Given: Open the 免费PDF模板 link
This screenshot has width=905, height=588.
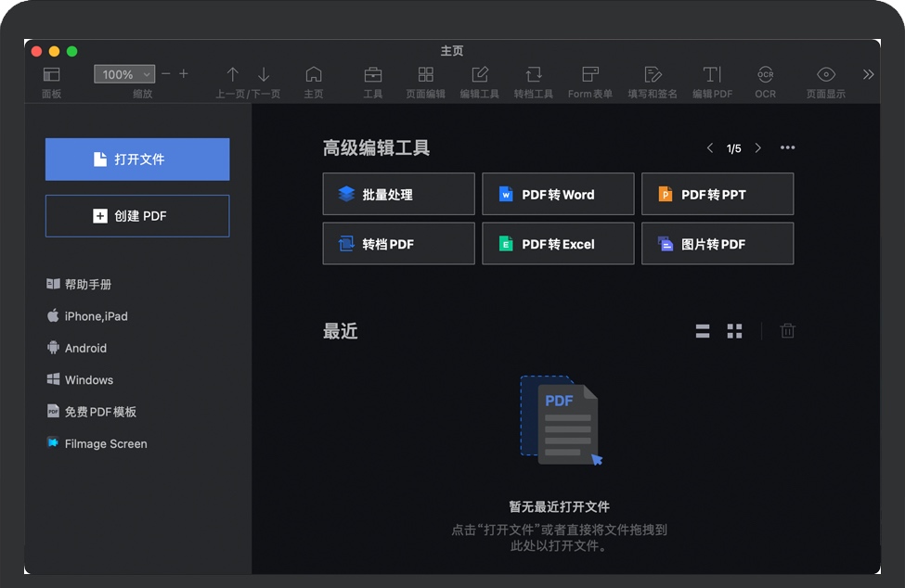Looking at the screenshot, I should click(x=91, y=412).
